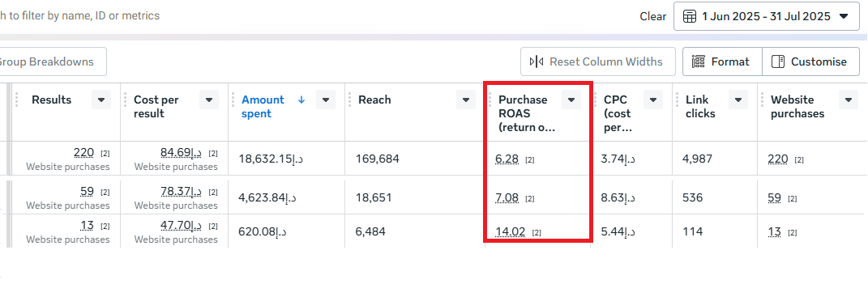
Task: Click the 4,623.84 amount spent cell
Action: click(x=267, y=197)
